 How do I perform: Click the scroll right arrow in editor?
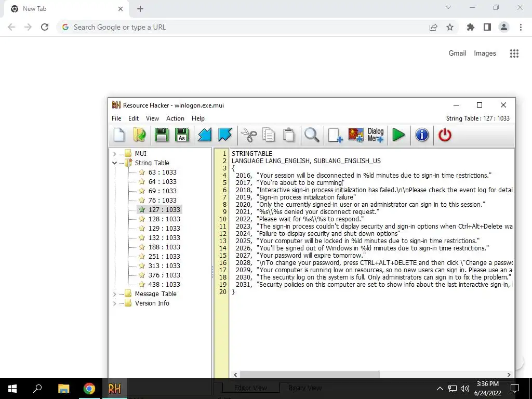509,375
